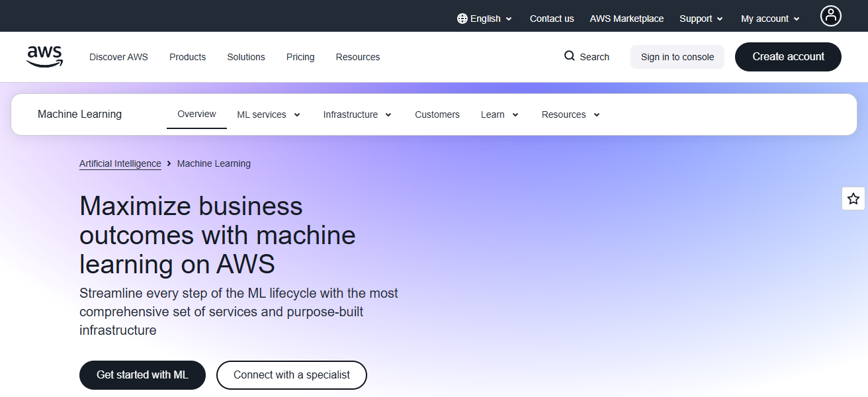Open the My account menu
Viewport: 868px width, 397px height.
pyautogui.click(x=769, y=18)
